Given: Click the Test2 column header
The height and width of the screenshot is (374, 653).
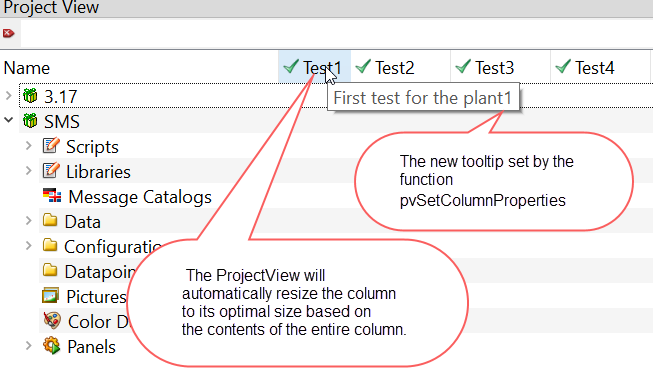Looking at the screenshot, I should coord(401,67).
